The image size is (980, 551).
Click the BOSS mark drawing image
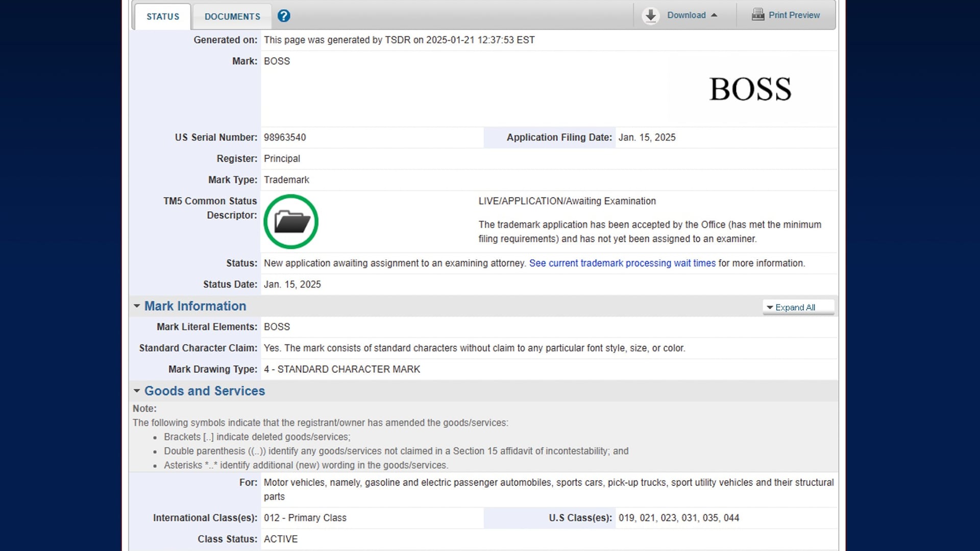(x=750, y=89)
